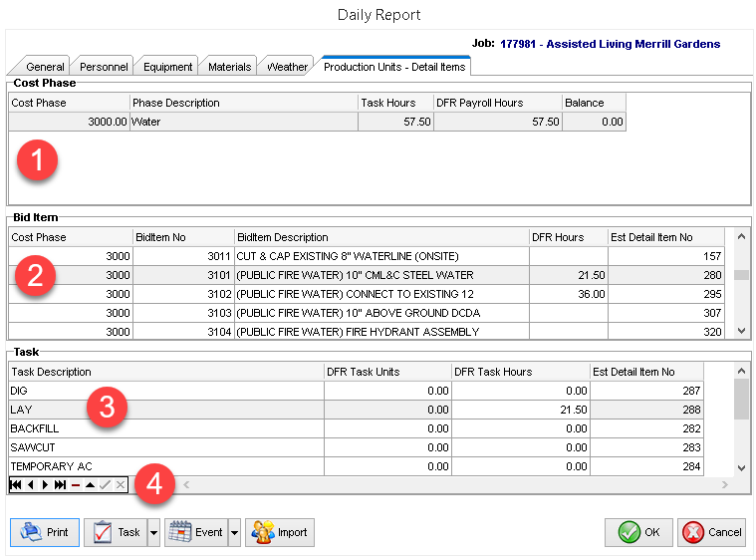Click Task grid horizontal scroll left arrow

tap(186, 484)
